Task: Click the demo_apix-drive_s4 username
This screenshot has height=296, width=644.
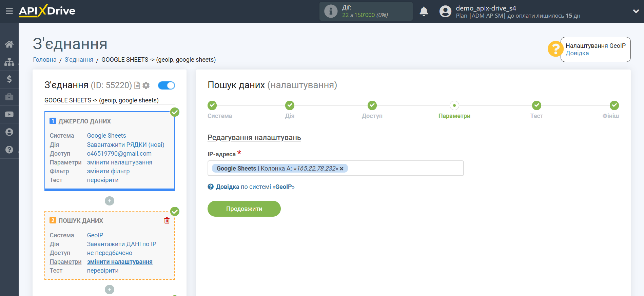Action: pyautogui.click(x=486, y=8)
